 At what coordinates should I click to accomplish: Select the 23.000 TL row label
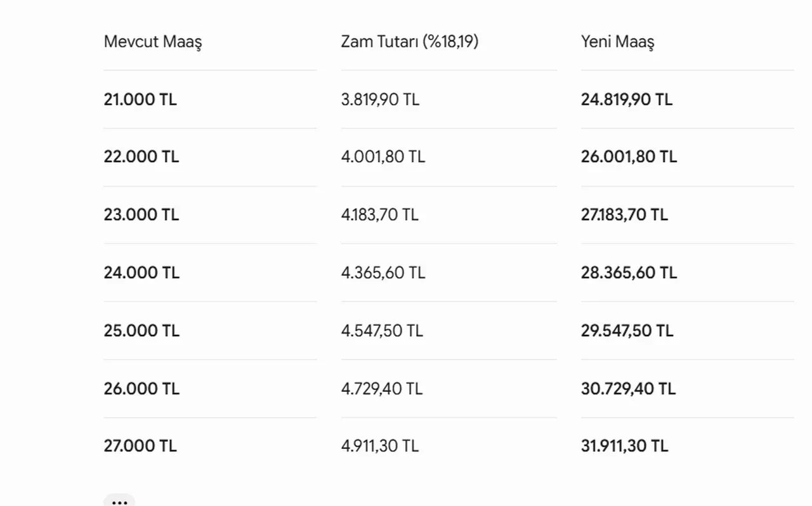pyautogui.click(x=141, y=215)
